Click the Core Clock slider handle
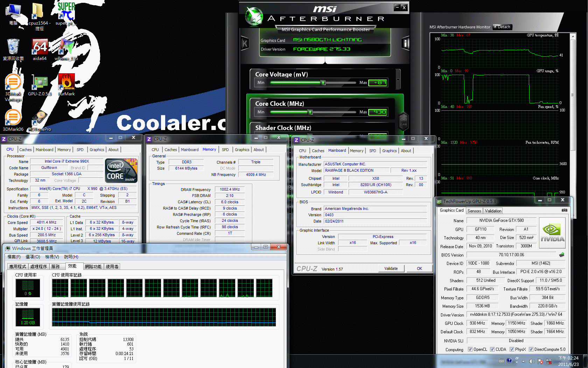This screenshot has height=368, width=588. tap(310, 112)
